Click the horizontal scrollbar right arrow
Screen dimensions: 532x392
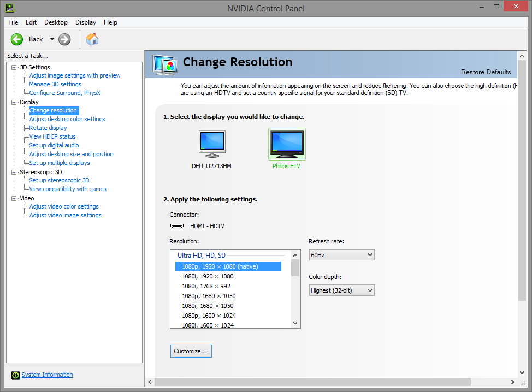(513, 382)
